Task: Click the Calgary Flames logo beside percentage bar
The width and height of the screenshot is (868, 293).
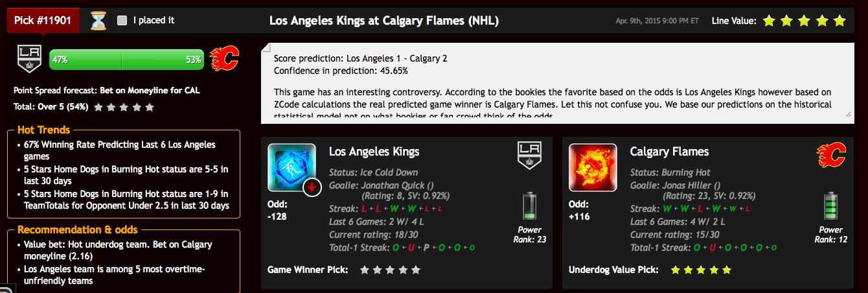Action: pyautogui.click(x=225, y=59)
